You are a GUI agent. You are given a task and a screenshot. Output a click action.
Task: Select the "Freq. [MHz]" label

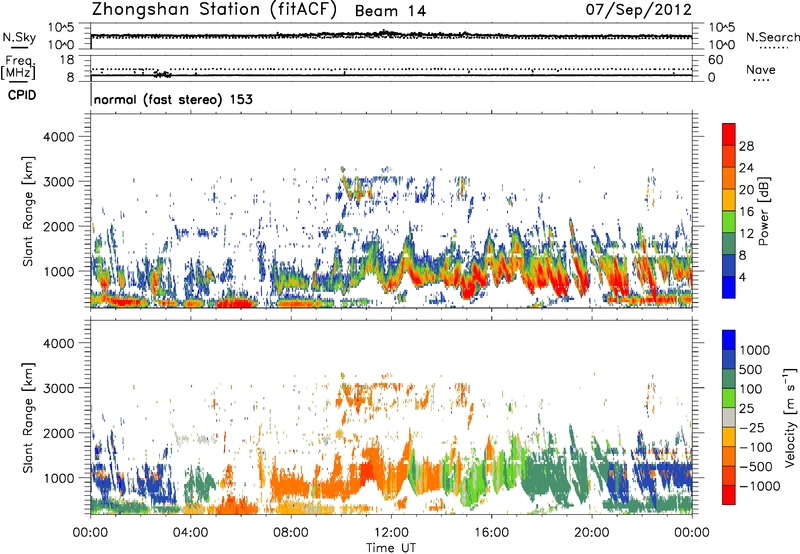pyautogui.click(x=18, y=68)
